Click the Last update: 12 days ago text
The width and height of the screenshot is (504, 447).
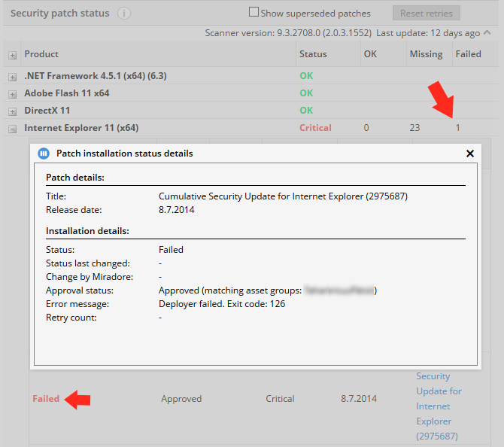[428, 33]
